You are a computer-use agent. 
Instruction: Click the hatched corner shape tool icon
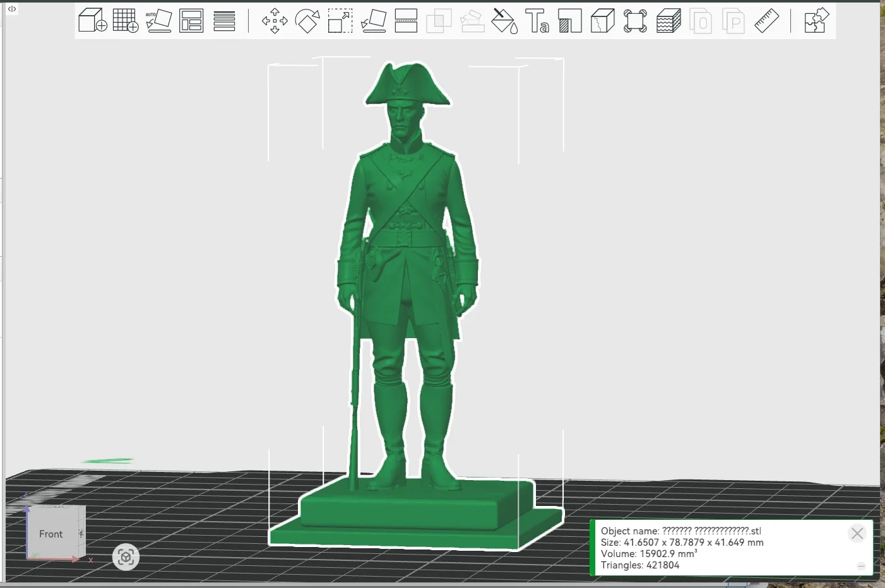[x=570, y=21]
